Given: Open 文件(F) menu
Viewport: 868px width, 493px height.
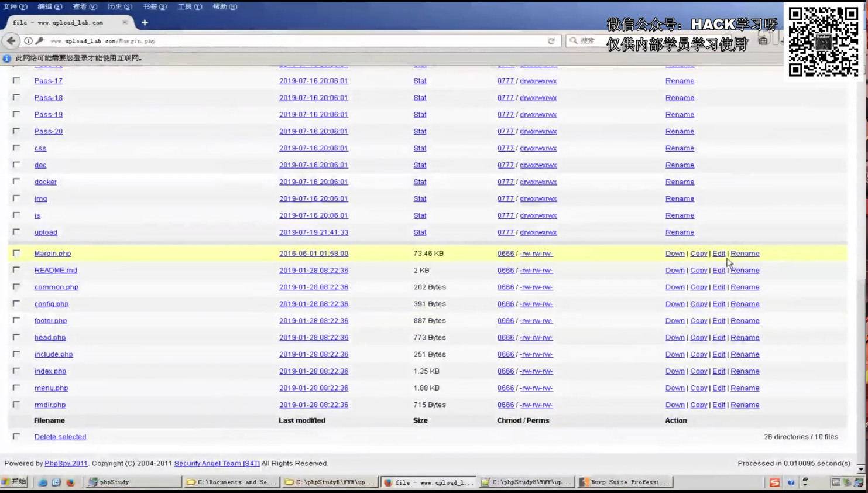Looking at the screenshot, I should 15,6.
